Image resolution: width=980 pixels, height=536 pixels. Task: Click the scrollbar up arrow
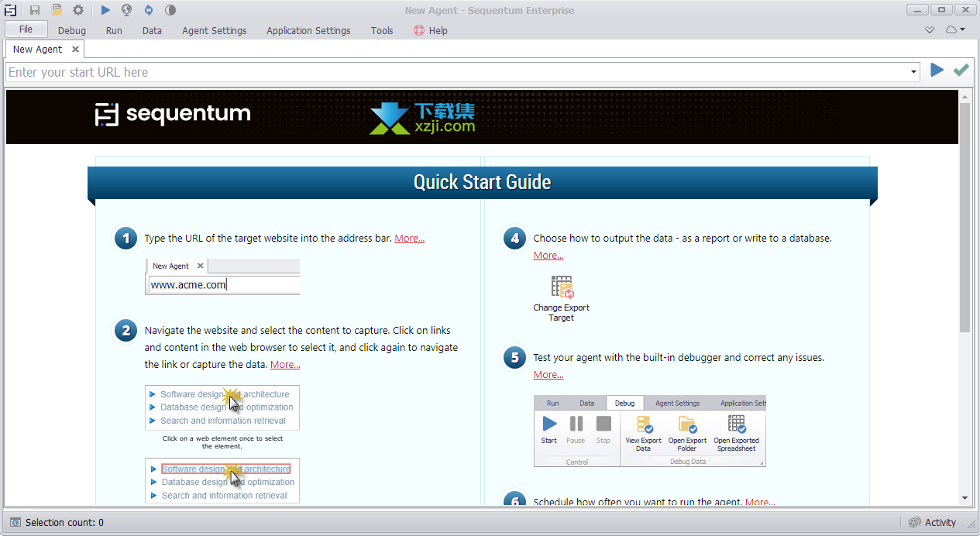tap(965, 96)
